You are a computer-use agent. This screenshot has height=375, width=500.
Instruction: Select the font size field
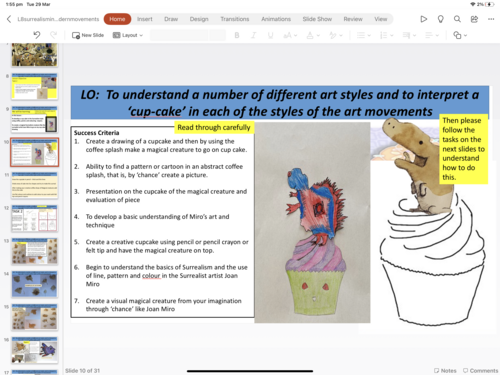pyautogui.click(x=217, y=35)
